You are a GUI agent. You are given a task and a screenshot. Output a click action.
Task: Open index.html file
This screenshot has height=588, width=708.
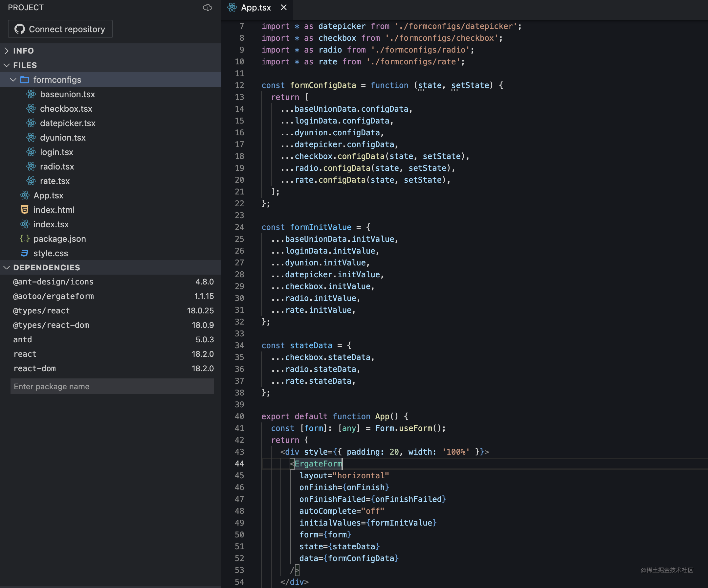click(x=54, y=210)
